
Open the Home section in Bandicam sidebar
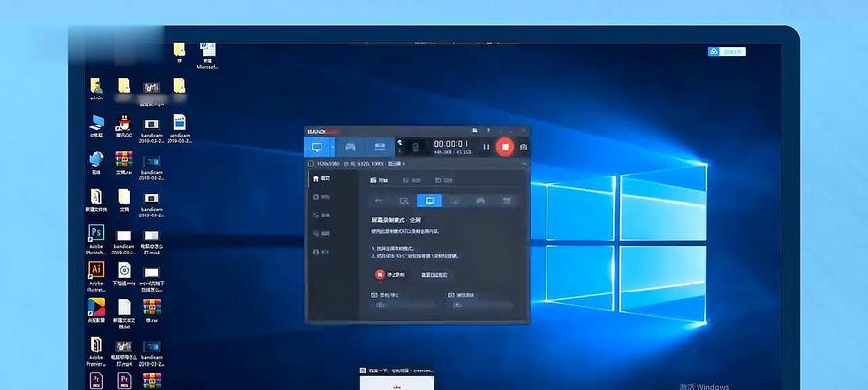click(321, 179)
